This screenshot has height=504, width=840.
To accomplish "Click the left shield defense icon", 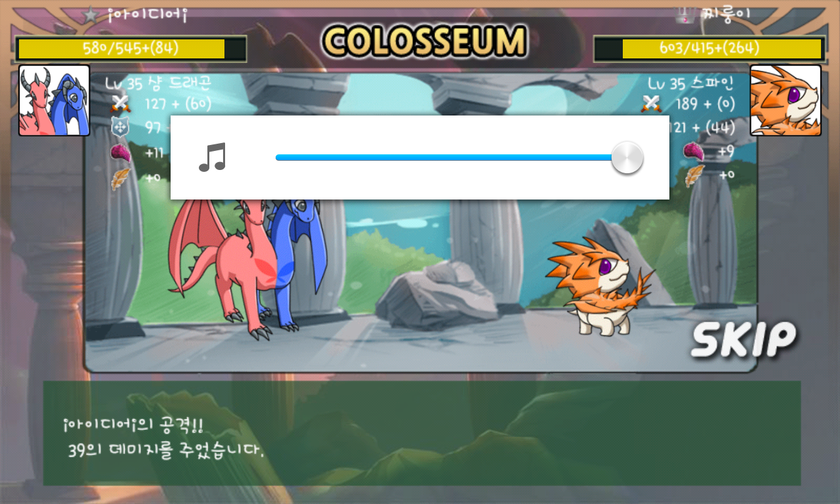I will (120, 127).
